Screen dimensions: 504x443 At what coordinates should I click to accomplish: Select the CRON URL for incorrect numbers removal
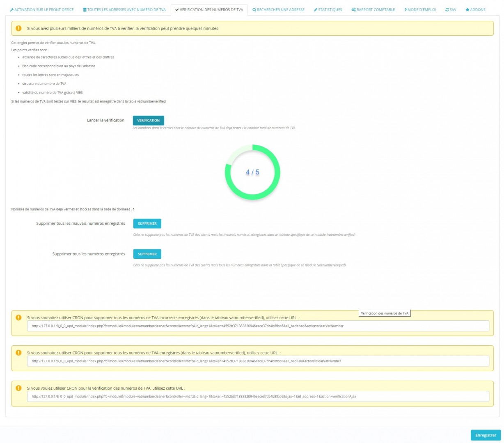(x=258, y=326)
